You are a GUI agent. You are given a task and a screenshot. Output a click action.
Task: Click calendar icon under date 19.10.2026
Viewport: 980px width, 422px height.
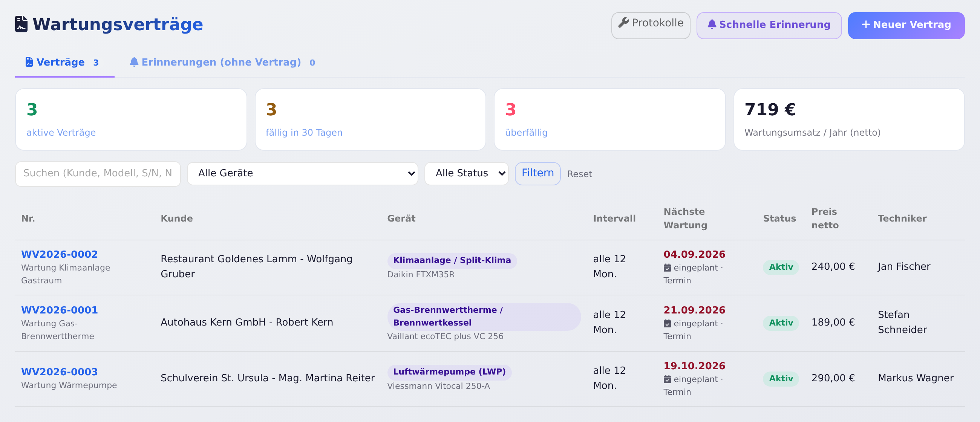point(667,380)
